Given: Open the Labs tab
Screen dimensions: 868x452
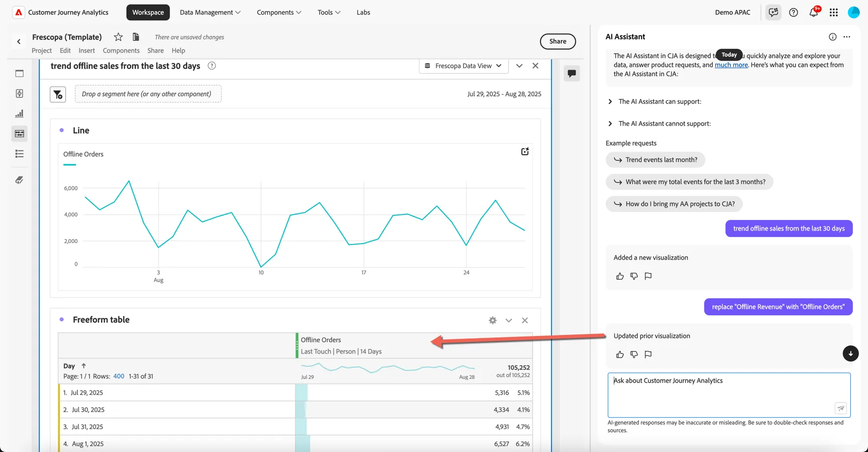Looking at the screenshot, I should [x=363, y=12].
